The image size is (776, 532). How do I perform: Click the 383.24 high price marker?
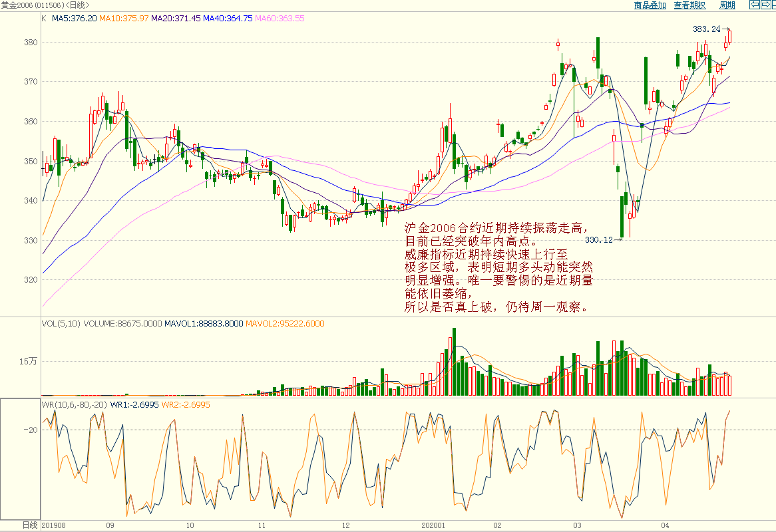coord(706,29)
